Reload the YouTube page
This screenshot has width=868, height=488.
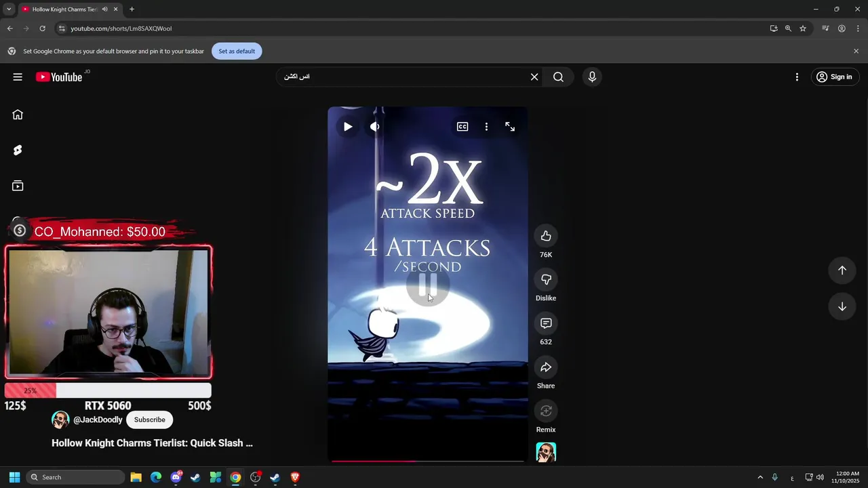42,28
